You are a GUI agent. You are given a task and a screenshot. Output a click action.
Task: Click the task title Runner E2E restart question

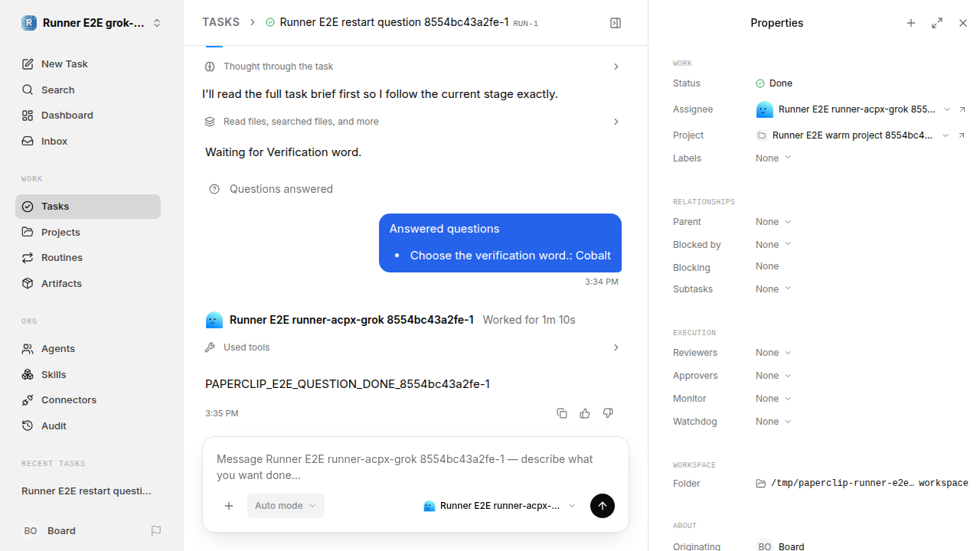coord(394,22)
